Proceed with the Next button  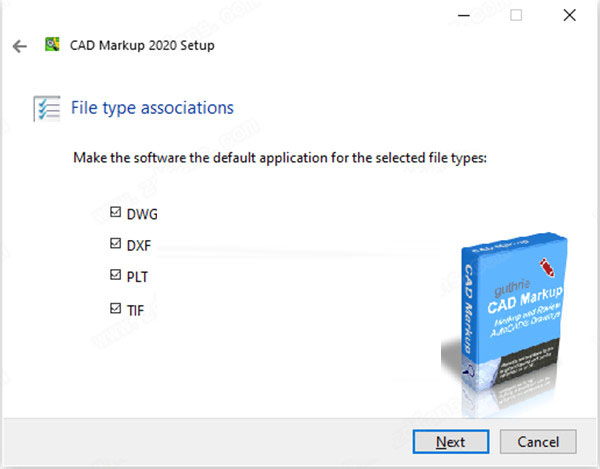(x=451, y=442)
